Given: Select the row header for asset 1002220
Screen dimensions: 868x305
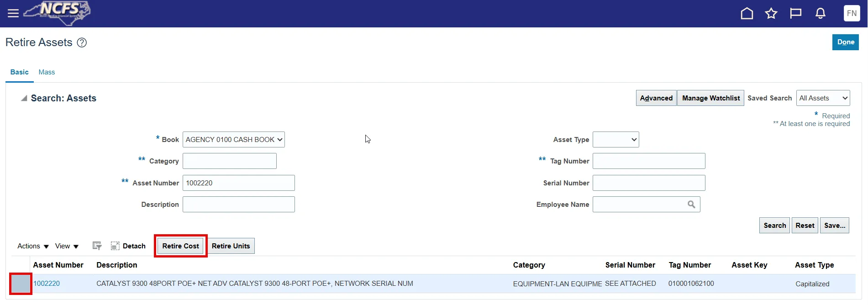Looking at the screenshot, I should (x=21, y=284).
